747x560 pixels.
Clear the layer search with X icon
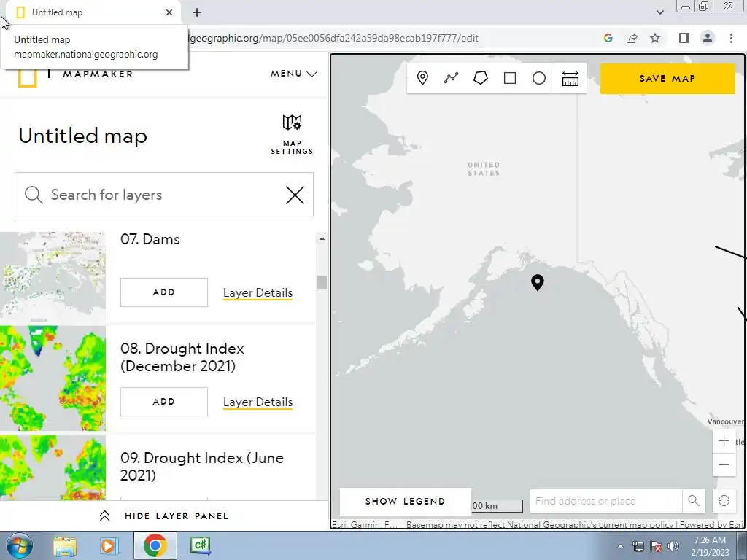click(295, 195)
